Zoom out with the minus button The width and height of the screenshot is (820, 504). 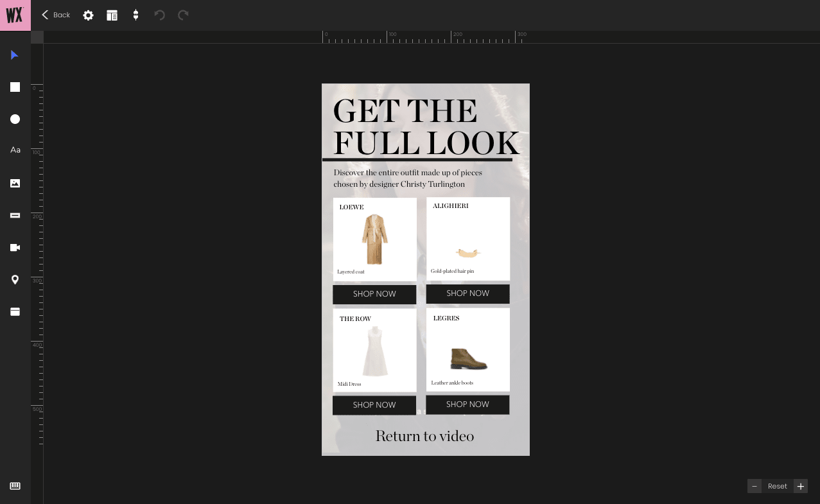coord(755,486)
